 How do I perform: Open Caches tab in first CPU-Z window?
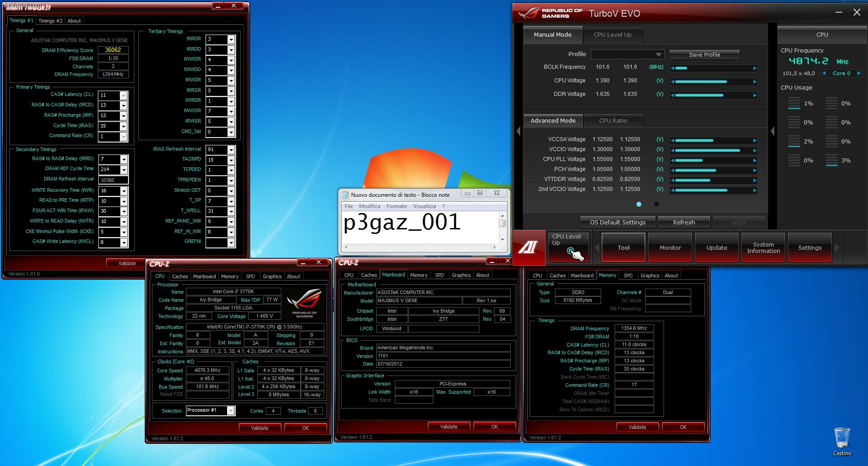(x=180, y=276)
